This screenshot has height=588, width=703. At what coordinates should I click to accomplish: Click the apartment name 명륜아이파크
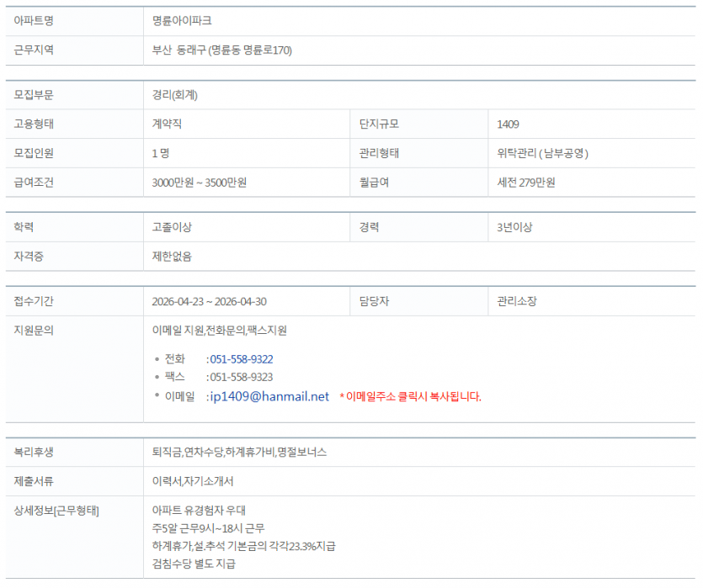tap(182, 20)
